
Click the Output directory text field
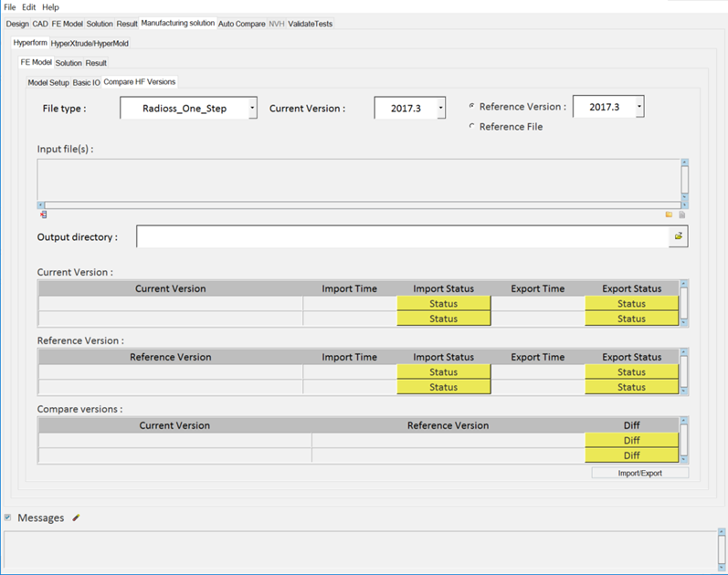pyautogui.click(x=402, y=237)
